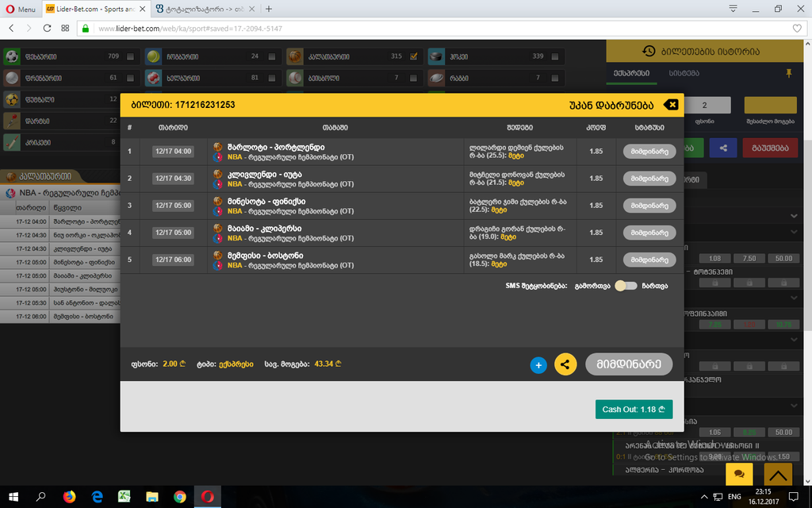Click მიმდინარე status for მემფისი - ბოსტონი row

pyautogui.click(x=649, y=260)
